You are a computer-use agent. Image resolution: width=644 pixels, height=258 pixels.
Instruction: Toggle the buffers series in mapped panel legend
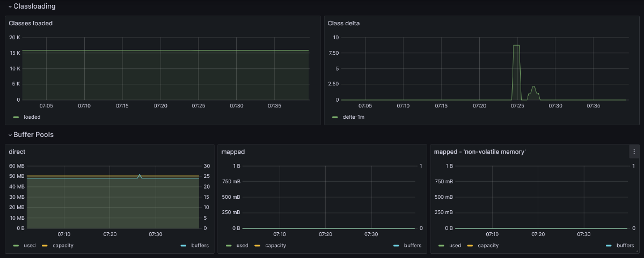412,246
